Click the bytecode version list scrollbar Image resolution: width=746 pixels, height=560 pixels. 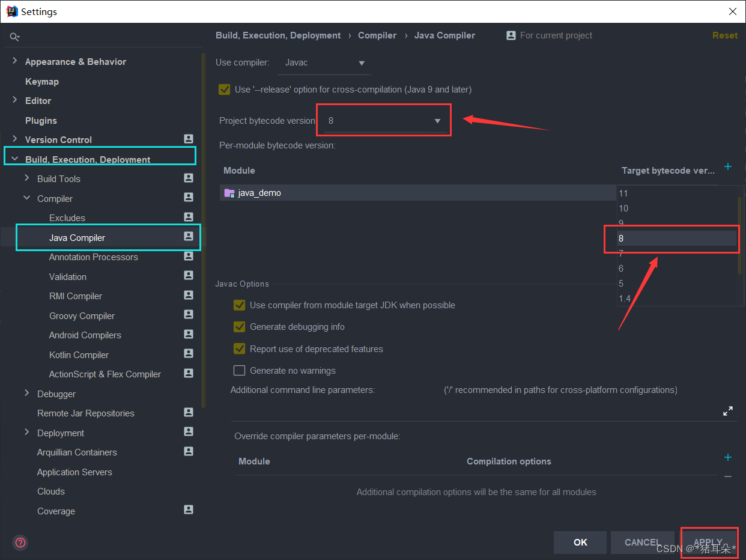click(x=740, y=236)
